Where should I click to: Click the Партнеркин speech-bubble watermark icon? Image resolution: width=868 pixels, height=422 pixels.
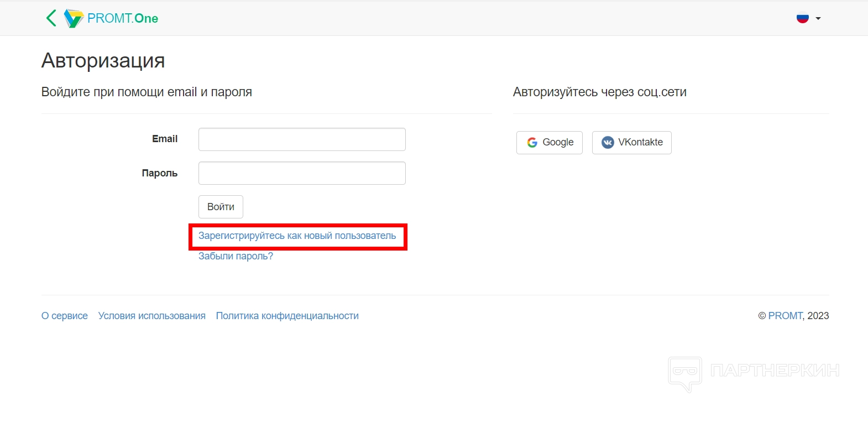click(x=685, y=373)
